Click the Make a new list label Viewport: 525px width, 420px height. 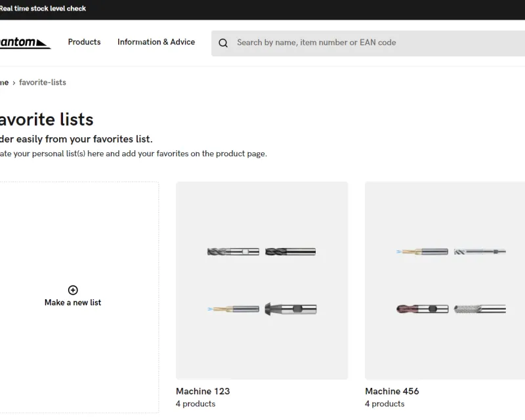(73, 303)
